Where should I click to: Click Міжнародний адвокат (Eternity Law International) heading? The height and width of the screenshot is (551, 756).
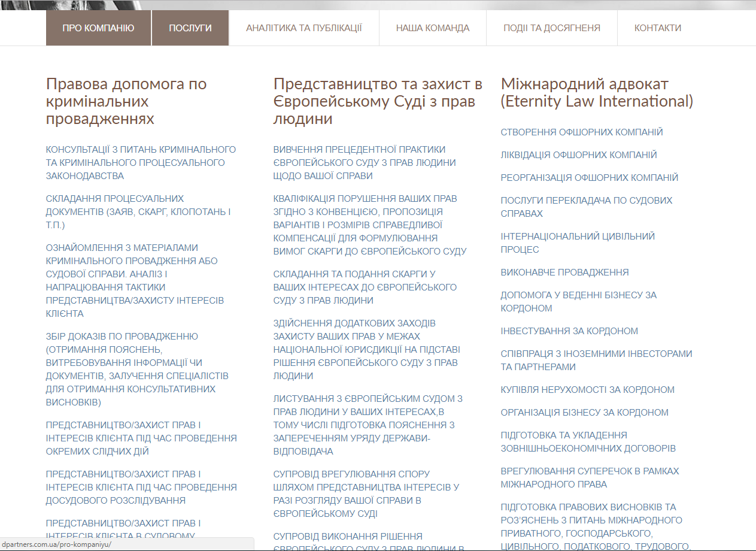coord(596,93)
